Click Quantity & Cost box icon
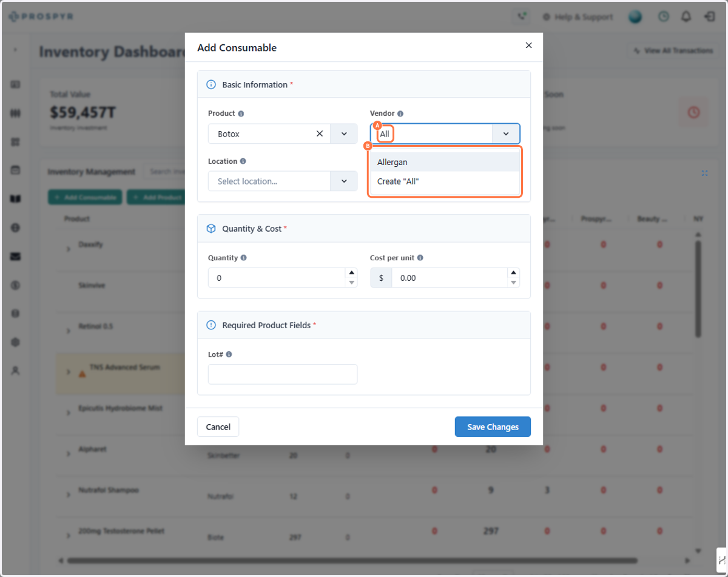 [211, 229]
